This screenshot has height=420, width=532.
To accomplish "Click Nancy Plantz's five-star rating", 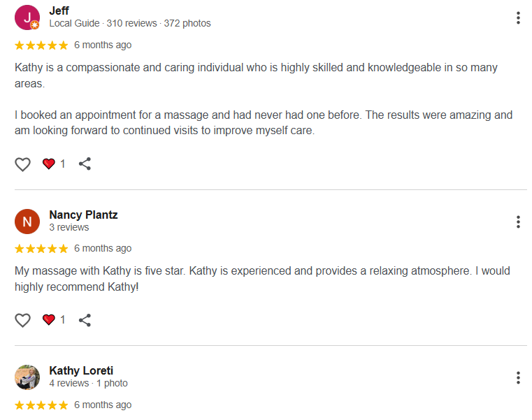I will pyautogui.click(x=41, y=249).
